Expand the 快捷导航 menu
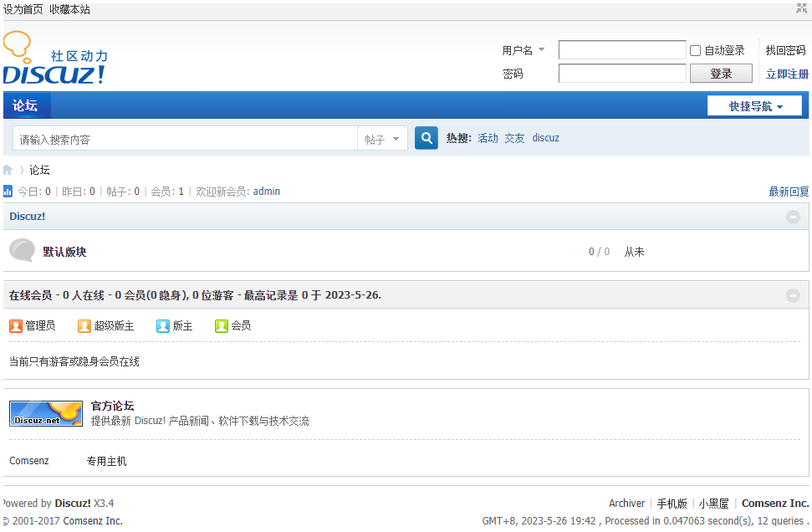The width and height of the screenshot is (812, 532). click(754, 106)
